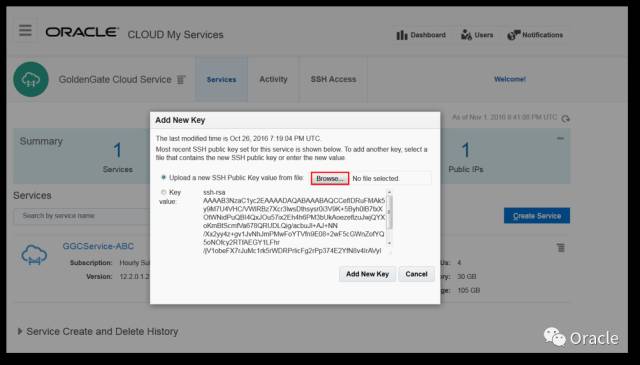Viewport: 640px width, 365px height.
Task: Open the hamburger navigation menu
Action: click(x=25, y=30)
